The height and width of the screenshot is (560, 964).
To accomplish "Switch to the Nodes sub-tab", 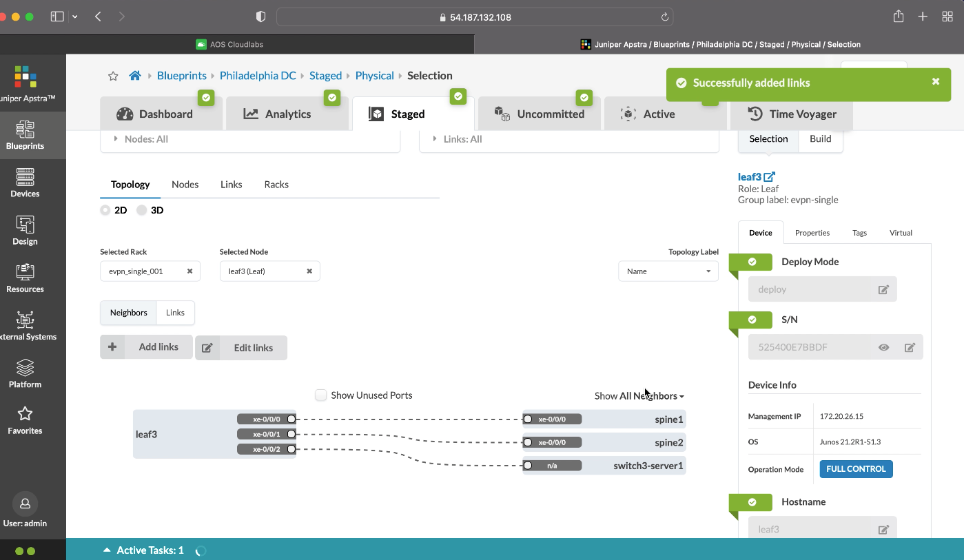I will (x=185, y=185).
